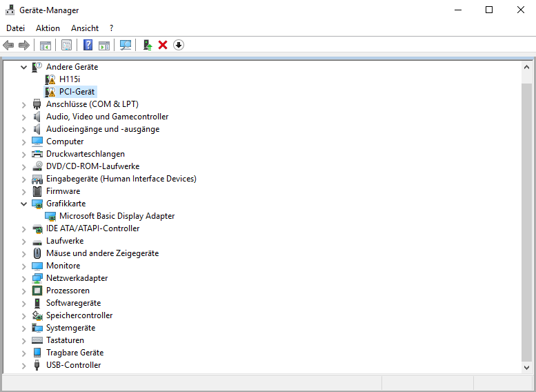
Task: Click the vertical scrollbar thumb
Action: [x=527, y=222]
